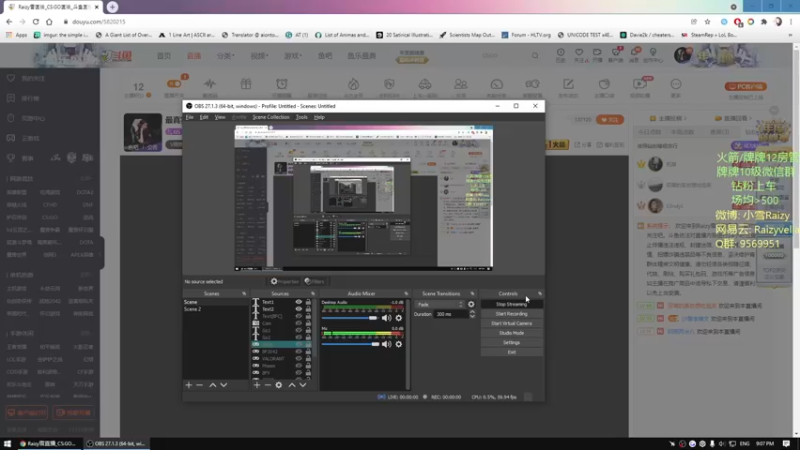800x450 pixels.
Task: Open the Scene Collection menu
Action: (x=271, y=117)
